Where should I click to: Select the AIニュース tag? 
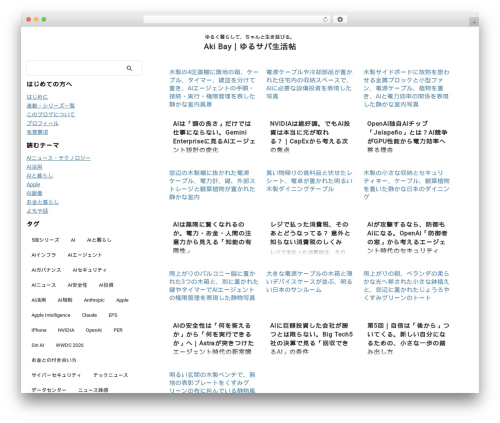click(x=44, y=285)
